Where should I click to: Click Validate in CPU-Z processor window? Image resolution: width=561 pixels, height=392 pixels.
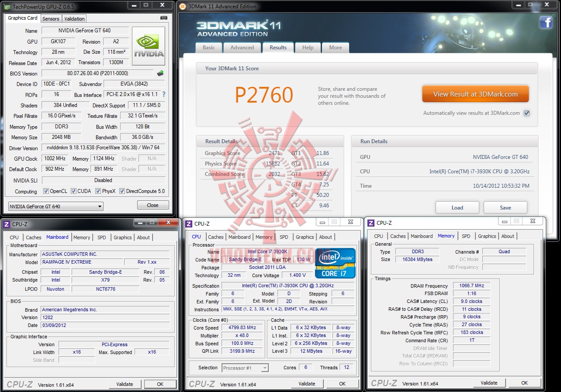click(x=307, y=384)
